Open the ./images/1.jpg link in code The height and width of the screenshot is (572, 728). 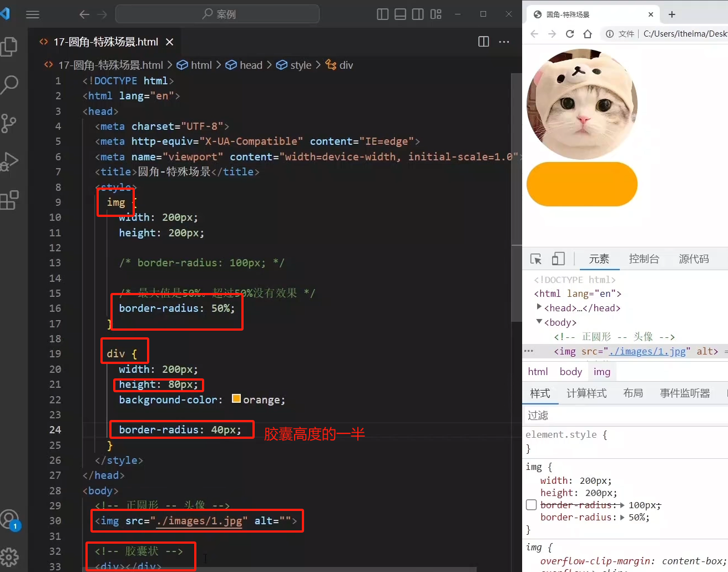pos(199,521)
